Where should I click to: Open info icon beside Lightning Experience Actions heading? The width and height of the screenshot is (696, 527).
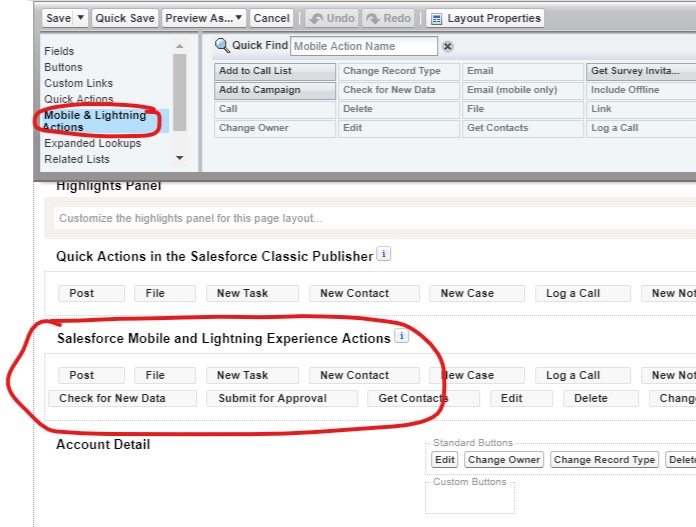tap(401, 336)
